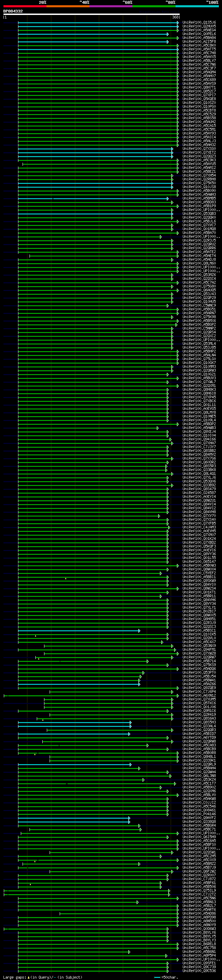The image size is (222, 980).
Task: Open hit UniRef100_Q7XH54
Action: 199,175
